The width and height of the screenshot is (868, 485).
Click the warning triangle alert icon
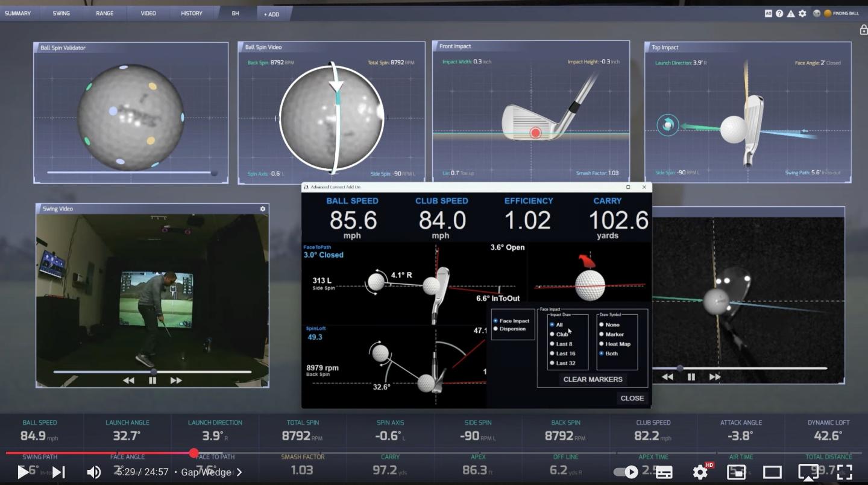[791, 13]
